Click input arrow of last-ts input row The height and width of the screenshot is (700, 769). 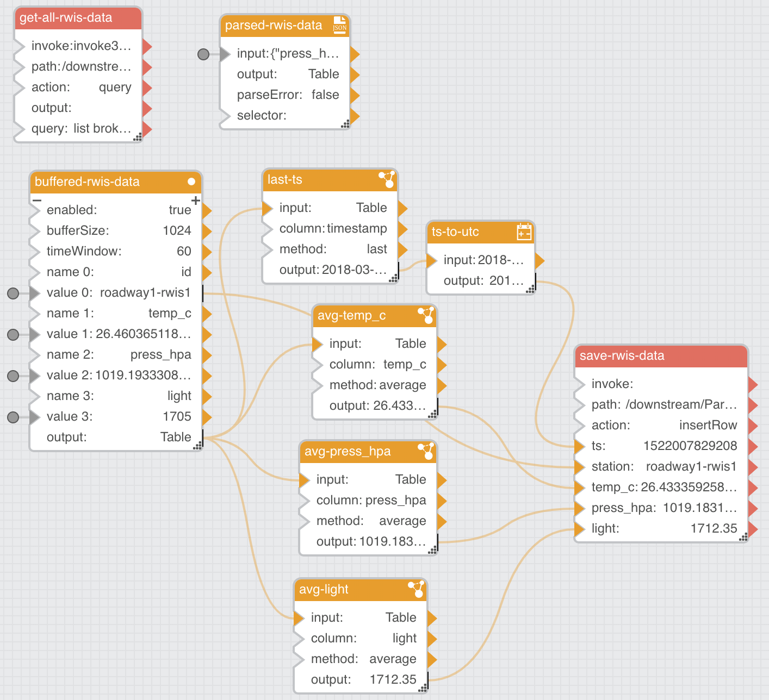click(268, 209)
